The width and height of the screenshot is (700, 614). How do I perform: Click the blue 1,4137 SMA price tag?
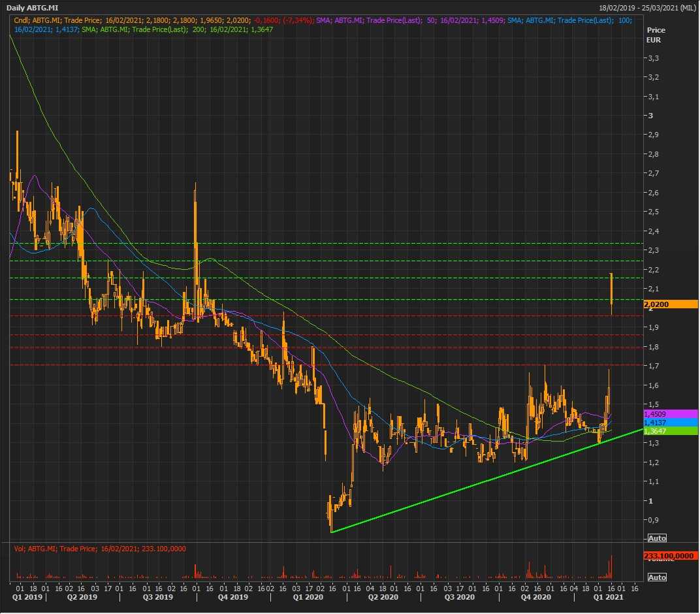670,422
